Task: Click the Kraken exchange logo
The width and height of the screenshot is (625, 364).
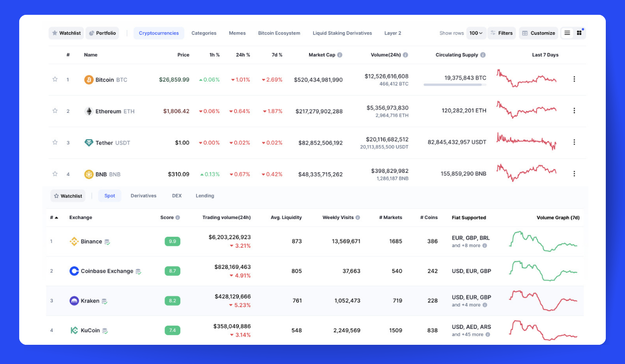Action: click(x=74, y=301)
